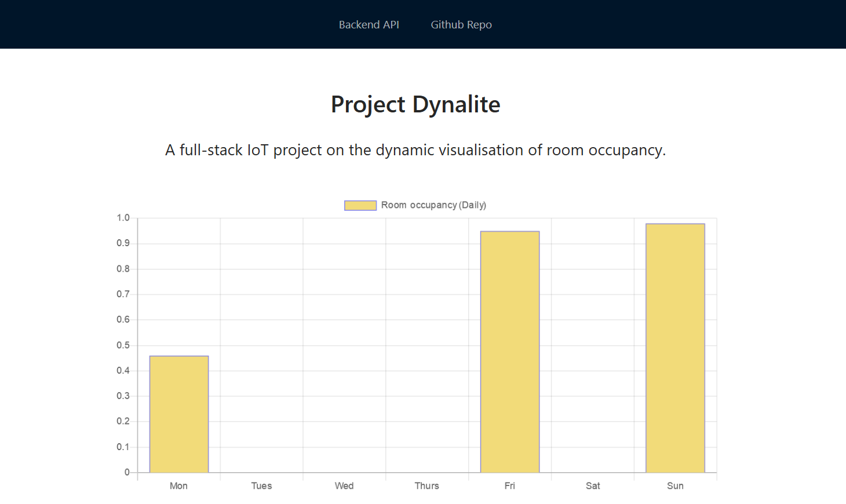Click the Project Dynalite title

point(415,105)
